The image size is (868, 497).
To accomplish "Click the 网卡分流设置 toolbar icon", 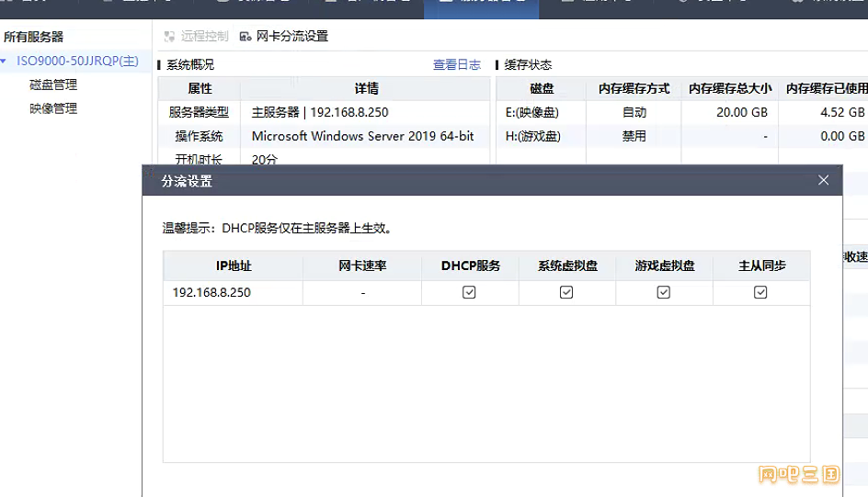I will point(246,37).
